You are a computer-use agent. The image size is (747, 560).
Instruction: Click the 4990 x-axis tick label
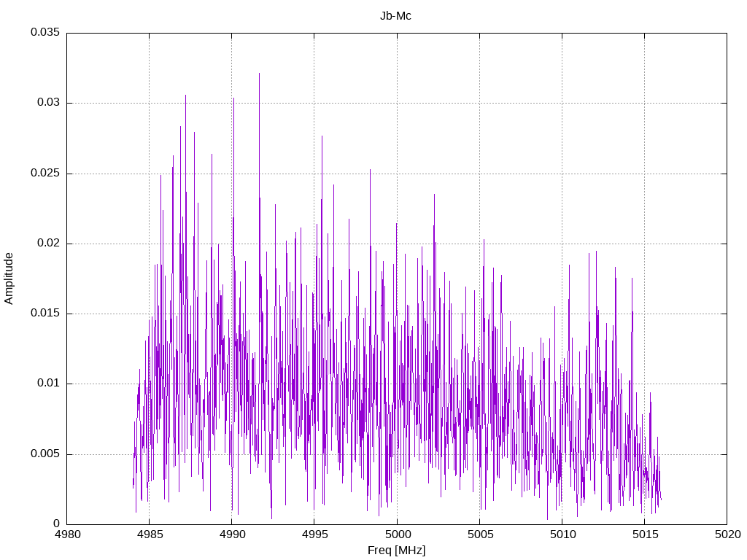pyautogui.click(x=233, y=534)
